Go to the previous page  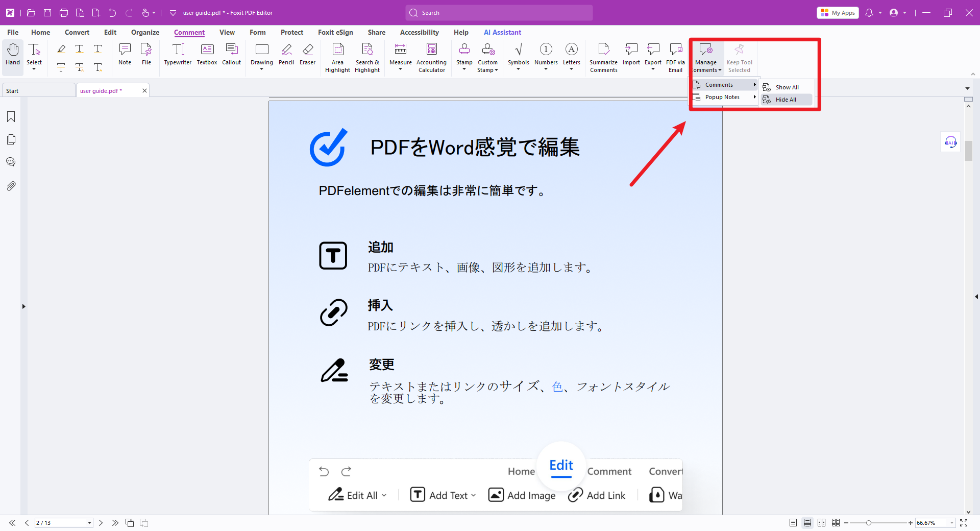27,523
